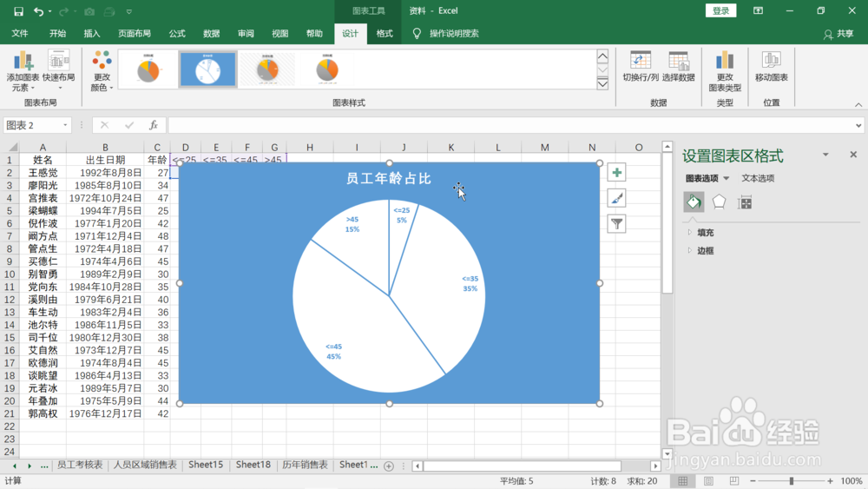
Task: Click the Share (共享) person icon
Action: [827, 35]
